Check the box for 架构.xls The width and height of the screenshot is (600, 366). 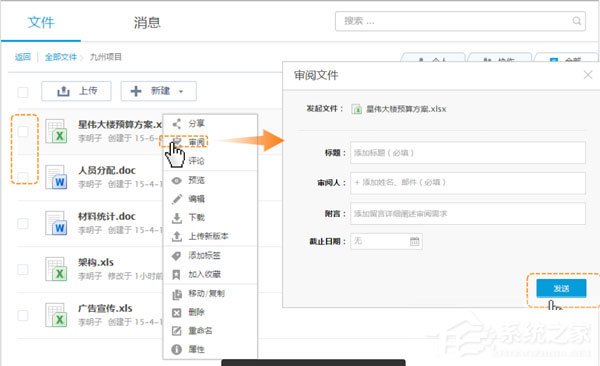pyautogui.click(x=23, y=269)
